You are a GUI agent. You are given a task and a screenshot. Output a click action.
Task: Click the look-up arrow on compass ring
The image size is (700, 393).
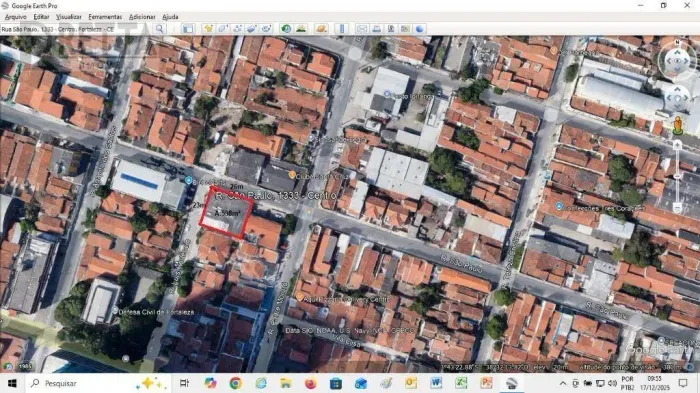pyautogui.click(x=677, y=52)
